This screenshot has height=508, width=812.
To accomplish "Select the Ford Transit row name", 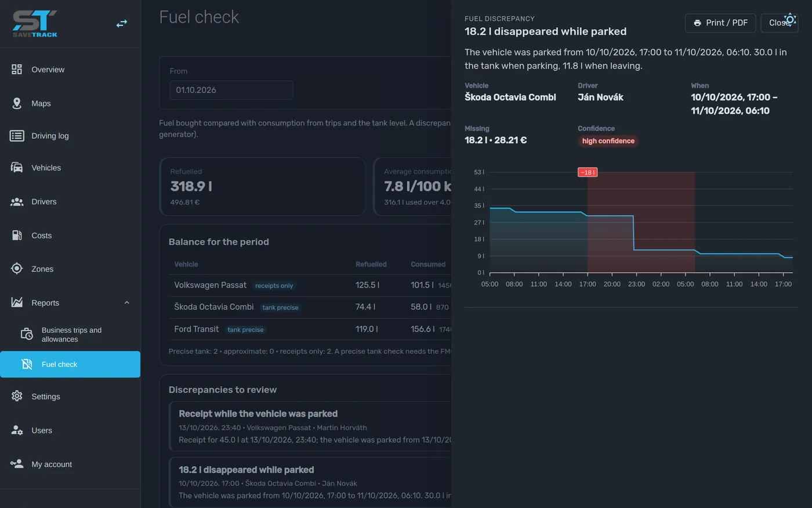I will tap(197, 329).
